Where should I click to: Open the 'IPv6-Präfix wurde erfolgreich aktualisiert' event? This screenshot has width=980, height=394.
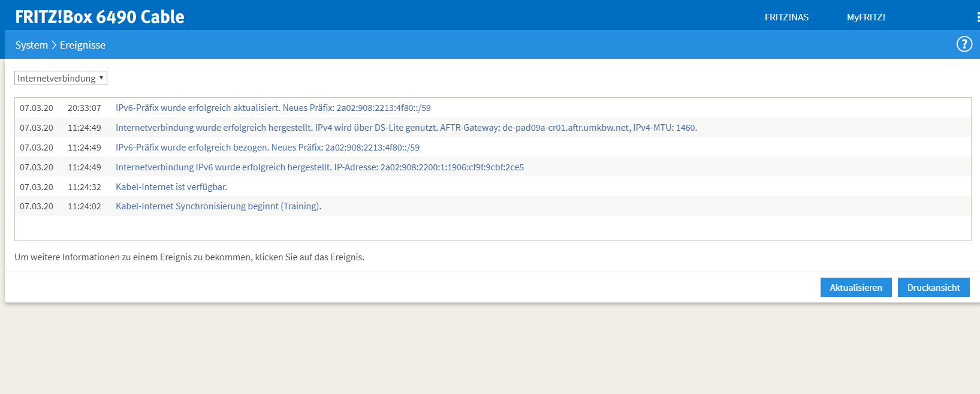pos(273,108)
